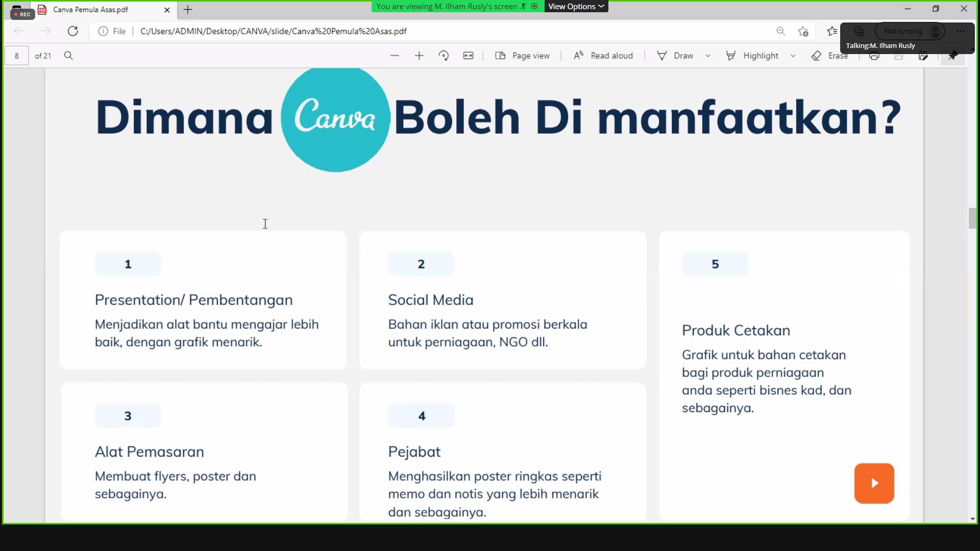
Task: Select the Draw pen tool
Action: (675, 56)
